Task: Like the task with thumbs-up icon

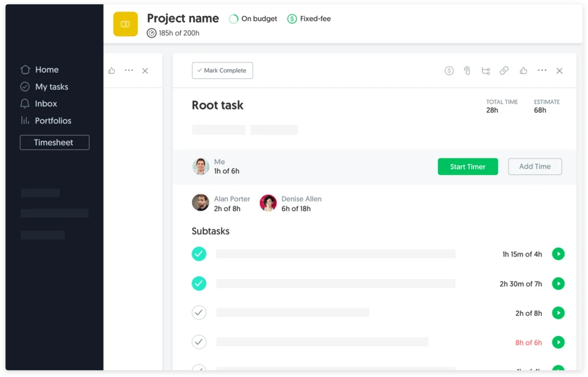Action: click(523, 71)
